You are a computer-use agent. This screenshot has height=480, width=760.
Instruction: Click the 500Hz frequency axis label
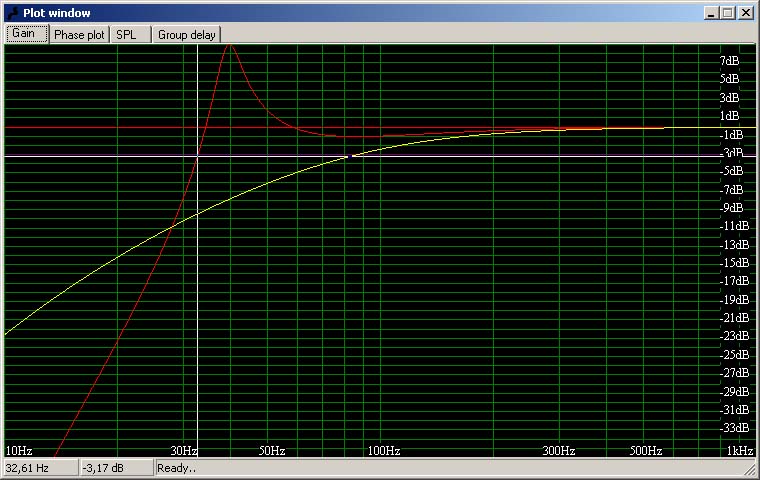[646, 451]
